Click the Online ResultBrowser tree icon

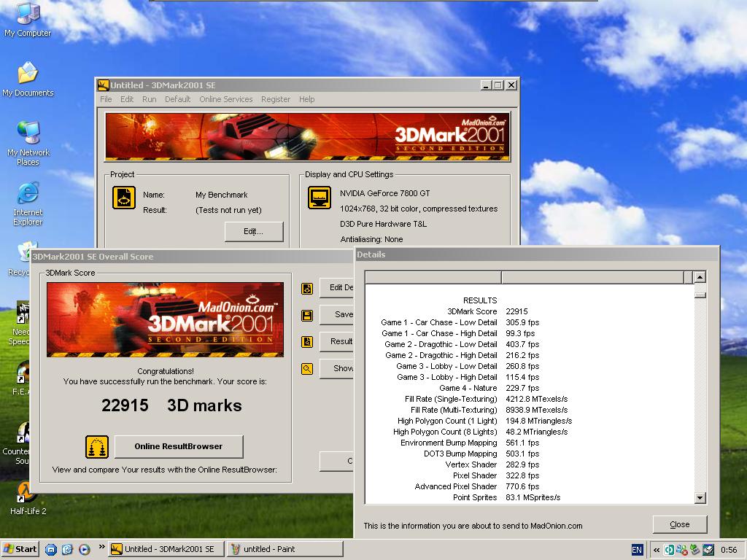point(97,447)
